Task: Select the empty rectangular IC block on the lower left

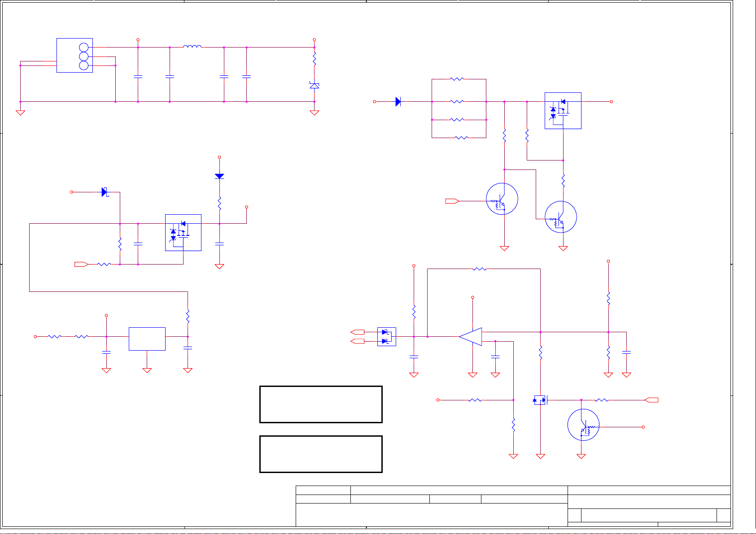Action: click(147, 339)
